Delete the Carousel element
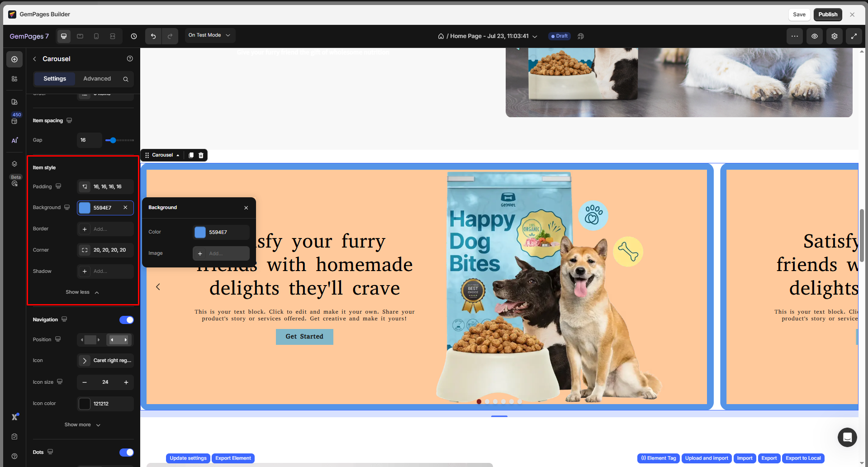This screenshot has height=467, width=868. pyautogui.click(x=201, y=155)
